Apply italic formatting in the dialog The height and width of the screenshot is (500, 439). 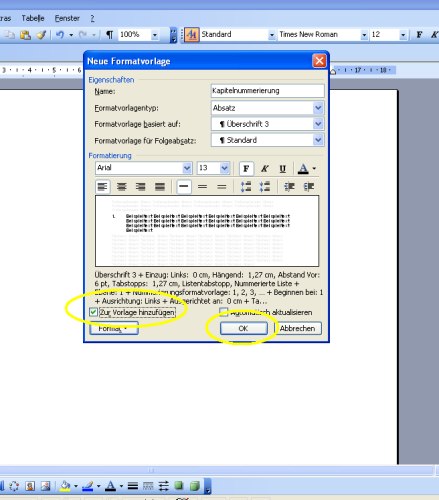[x=265, y=168]
